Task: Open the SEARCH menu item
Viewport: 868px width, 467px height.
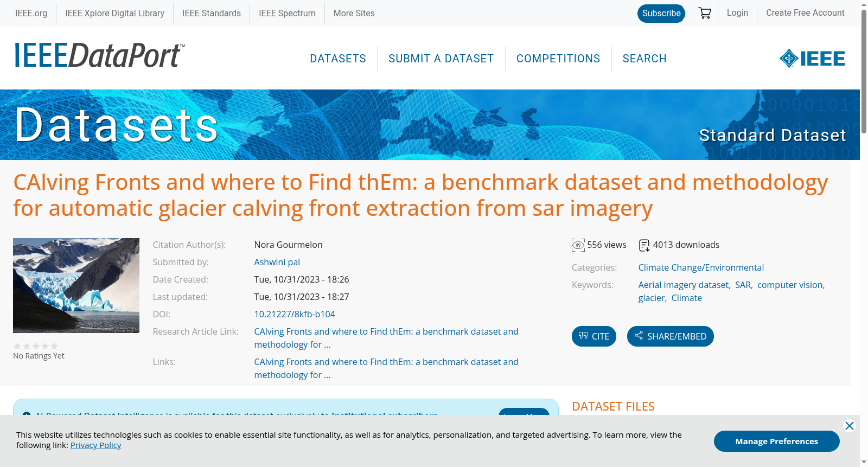Action: tap(644, 59)
